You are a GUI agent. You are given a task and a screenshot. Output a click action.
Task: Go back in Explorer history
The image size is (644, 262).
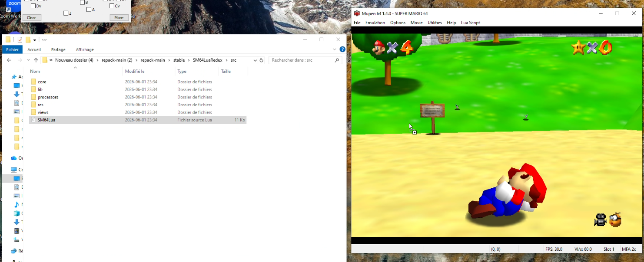click(9, 60)
